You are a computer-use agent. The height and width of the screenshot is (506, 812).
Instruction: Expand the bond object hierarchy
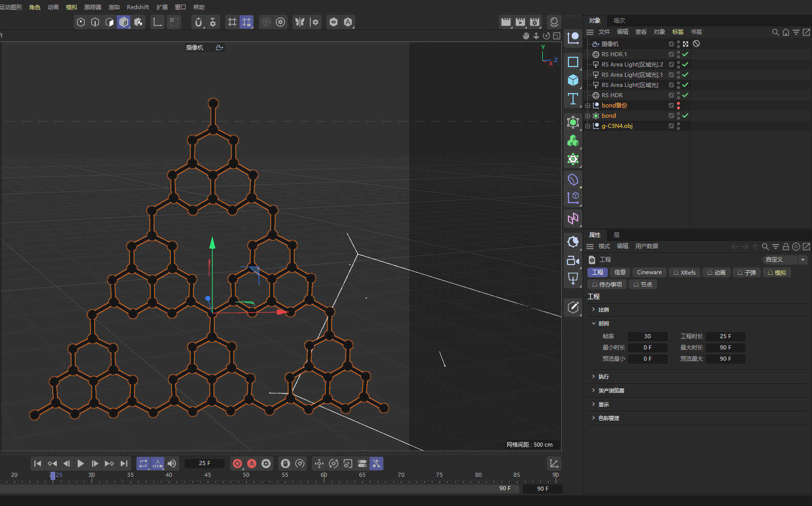coord(588,116)
